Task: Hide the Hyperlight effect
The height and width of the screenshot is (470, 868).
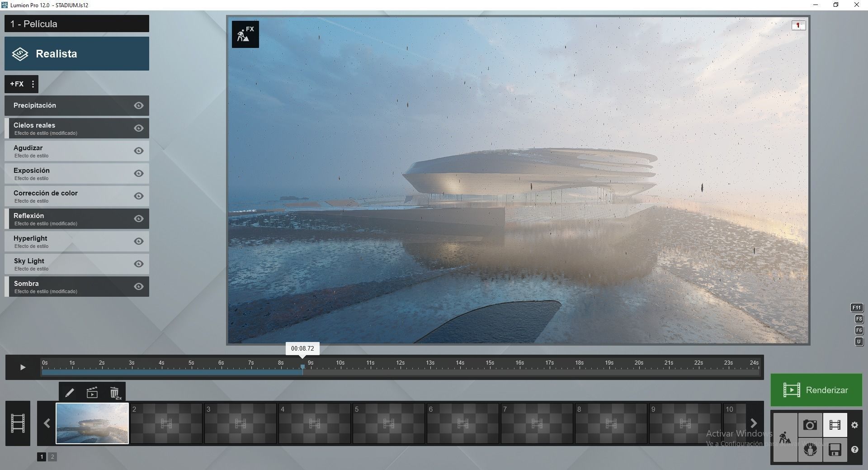Action: (x=138, y=241)
